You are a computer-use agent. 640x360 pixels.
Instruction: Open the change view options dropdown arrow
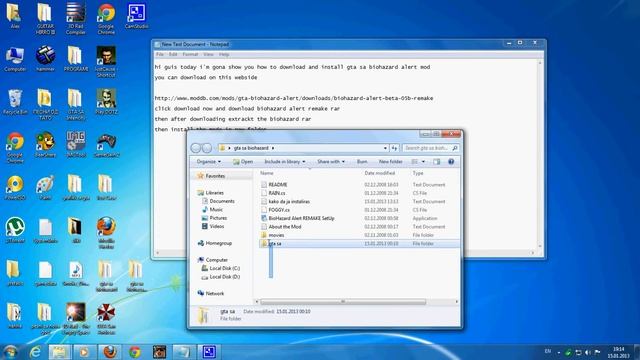(x=423, y=162)
